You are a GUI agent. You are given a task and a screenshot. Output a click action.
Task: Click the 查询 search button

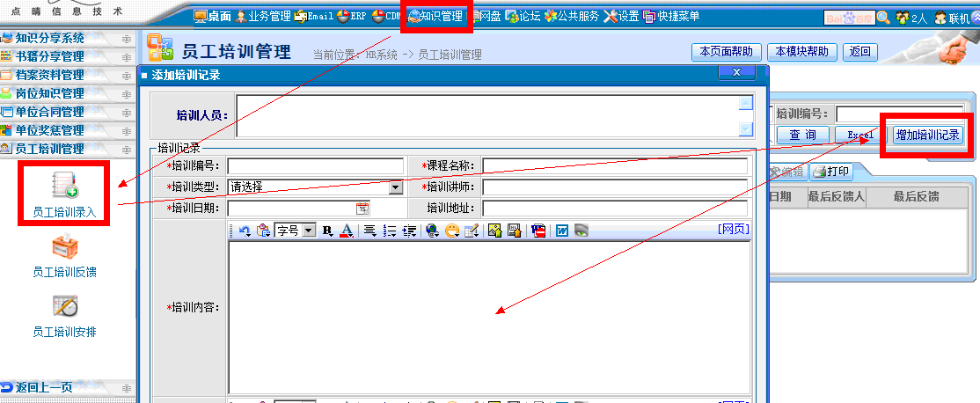802,135
